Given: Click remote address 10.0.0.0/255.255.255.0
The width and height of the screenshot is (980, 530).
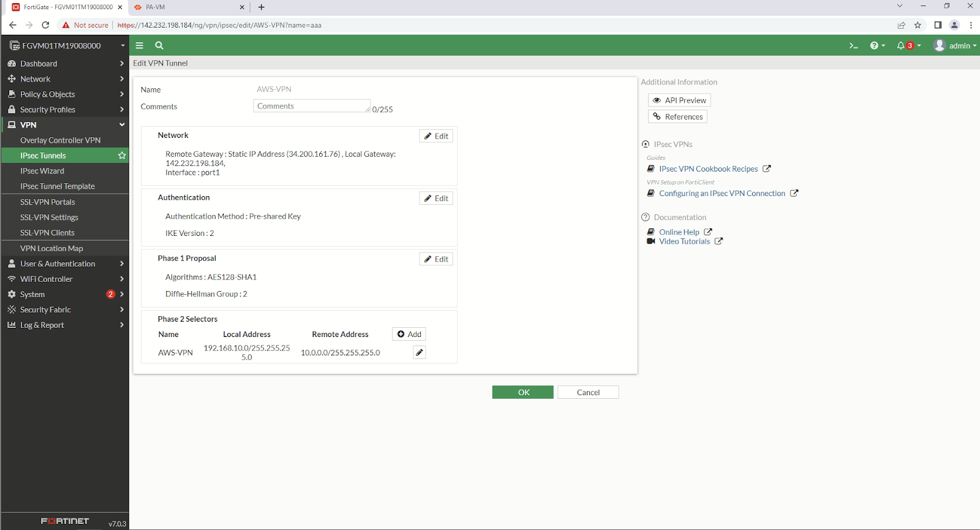Looking at the screenshot, I should [341, 352].
